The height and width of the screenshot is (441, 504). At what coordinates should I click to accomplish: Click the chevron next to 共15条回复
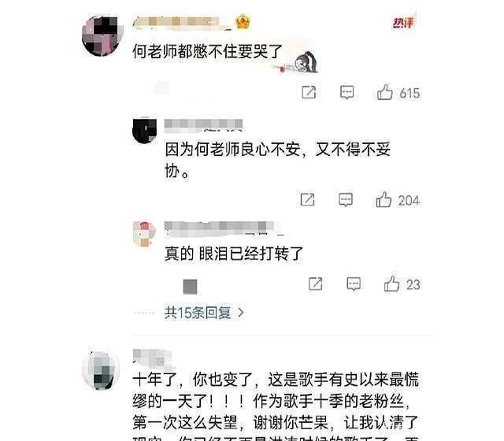point(240,313)
